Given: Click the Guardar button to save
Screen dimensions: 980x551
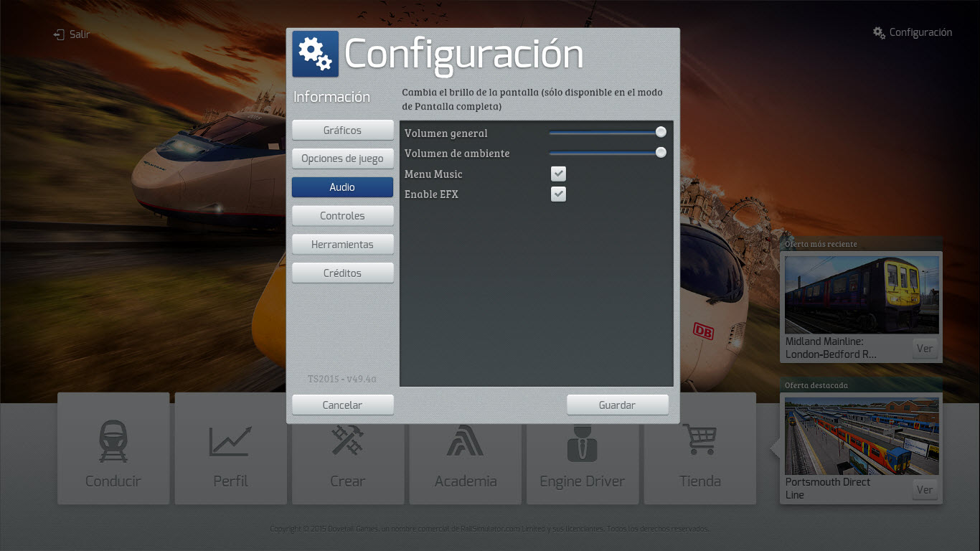Looking at the screenshot, I should (618, 405).
